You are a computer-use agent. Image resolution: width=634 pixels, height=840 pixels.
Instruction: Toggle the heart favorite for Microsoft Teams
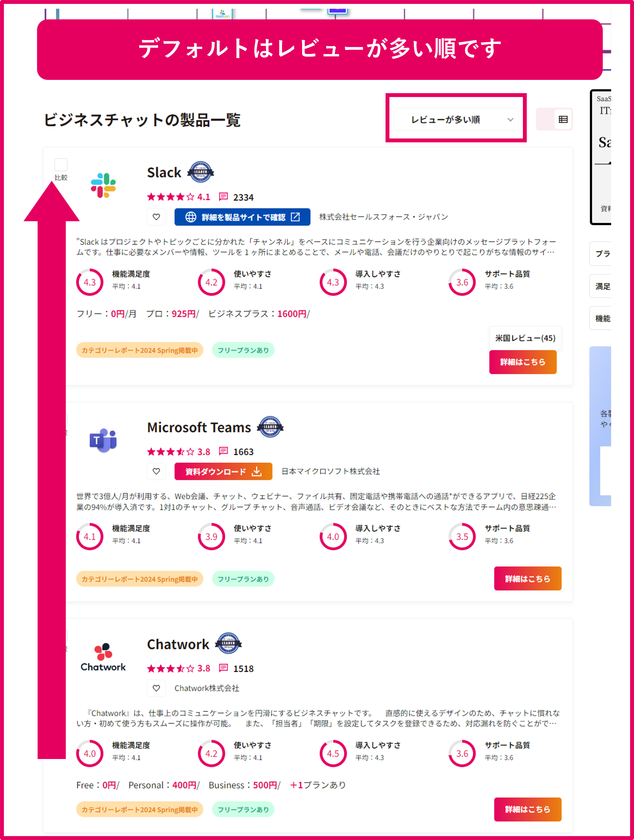156,471
